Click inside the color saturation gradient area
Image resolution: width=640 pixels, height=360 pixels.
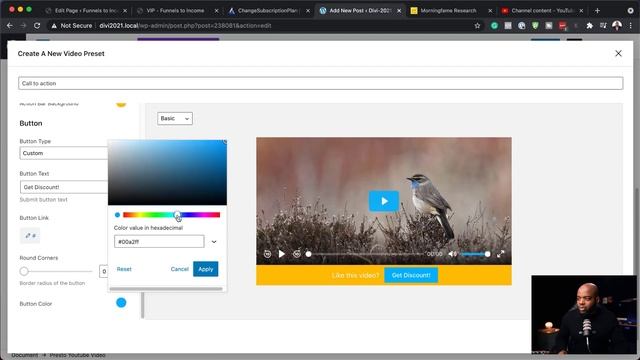click(x=167, y=172)
